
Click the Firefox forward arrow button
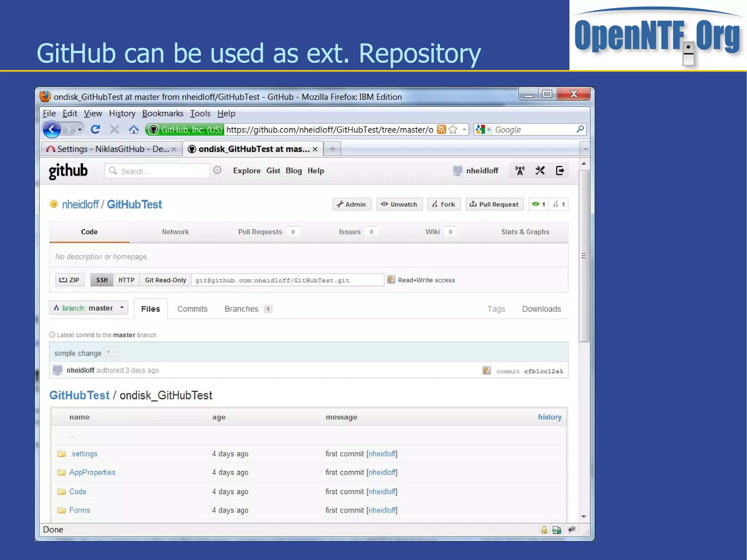pos(69,129)
